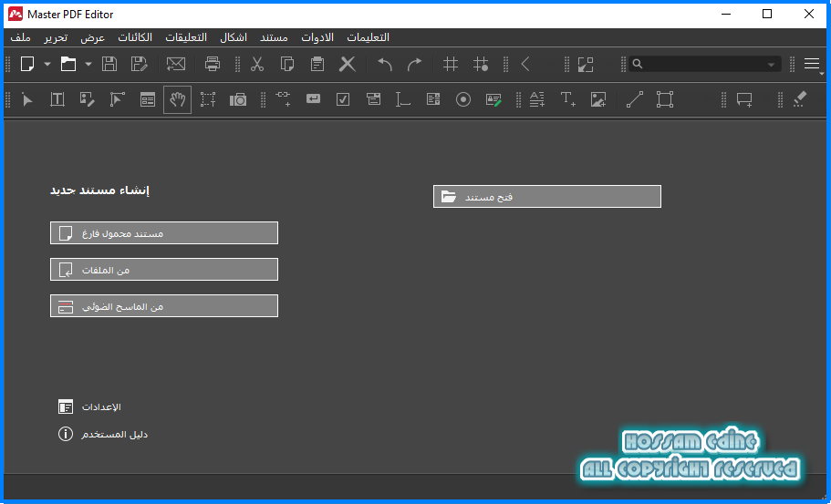Image resolution: width=831 pixels, height=504 pixels.
Task: Select the List Box form tool
Action: [433, 99]
